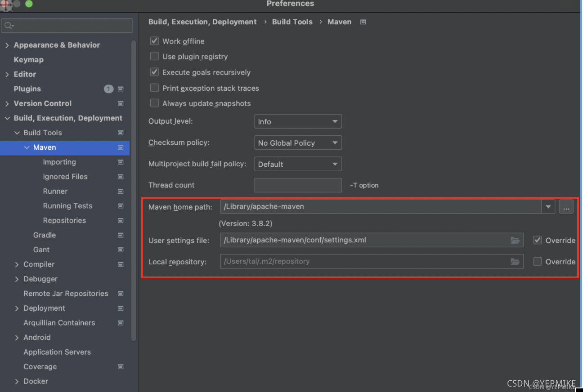This screenshot has height=392, width=583.
Task: Open the Multiproject build fail policy dropdown
Action: tap(298, 164)
